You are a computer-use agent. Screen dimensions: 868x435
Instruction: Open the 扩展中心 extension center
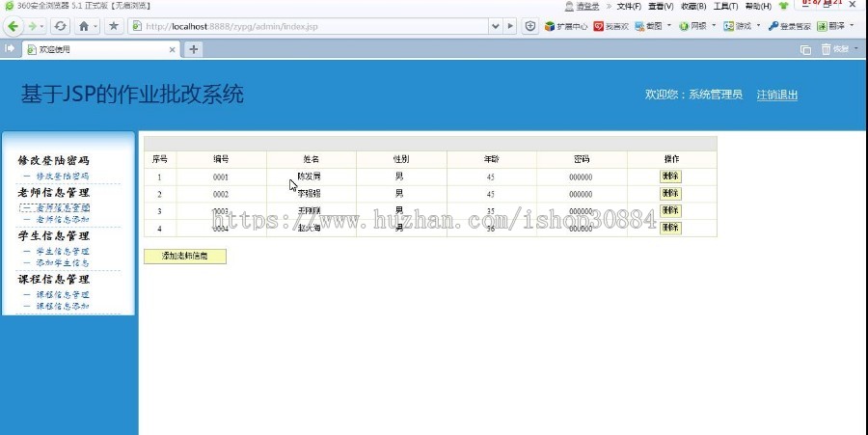[566, 26]
